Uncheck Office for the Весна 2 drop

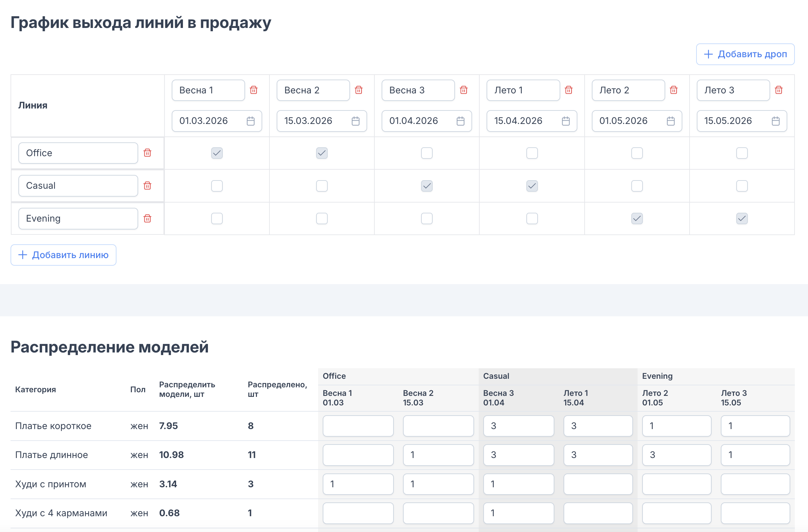point(322,153)
